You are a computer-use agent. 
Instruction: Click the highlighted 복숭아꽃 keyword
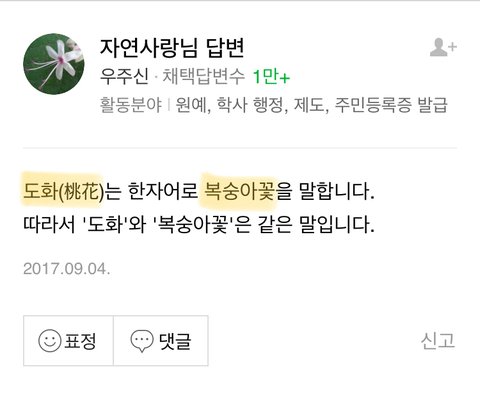pyautogui.click(x=239, y=192)
